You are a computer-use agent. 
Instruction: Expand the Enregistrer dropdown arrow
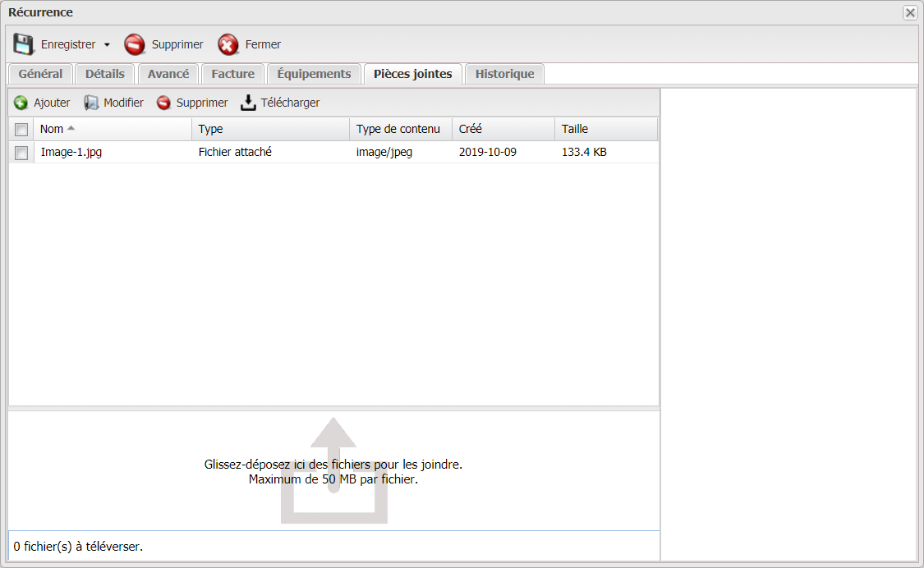click(107, 45)
